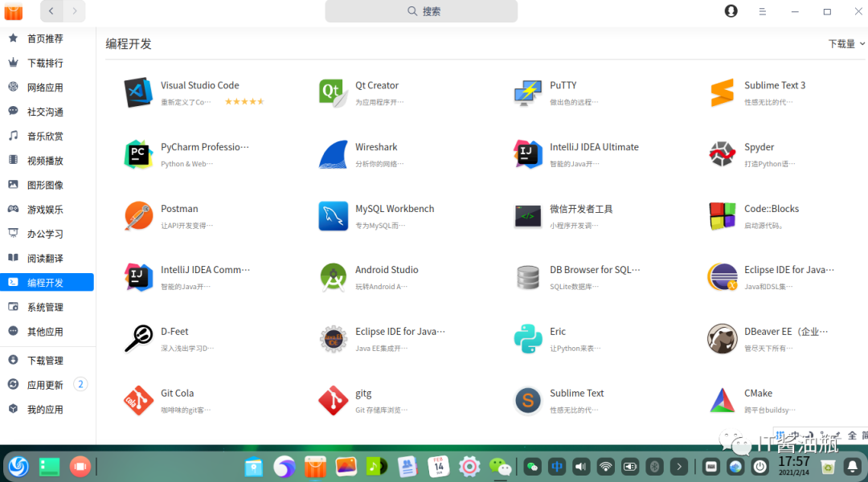
Task: Click the Visual Studio Code star rating
Action: 244,102
